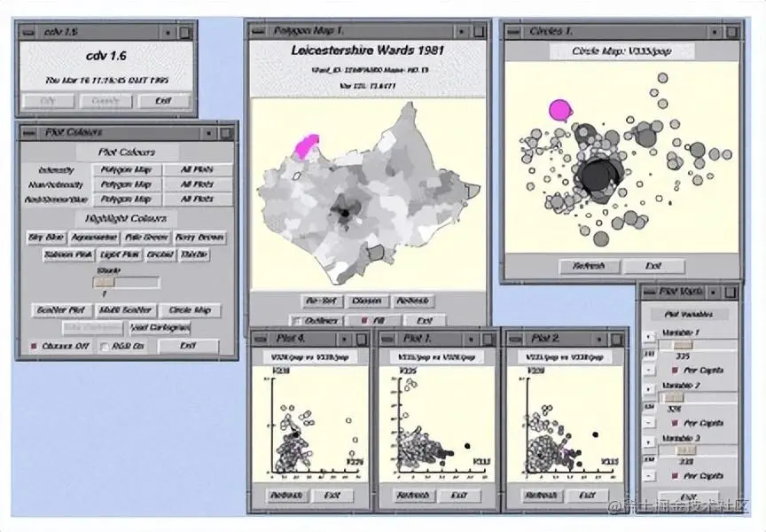Apply Intensity colours to Polygon Map

(x=126, y=169)
